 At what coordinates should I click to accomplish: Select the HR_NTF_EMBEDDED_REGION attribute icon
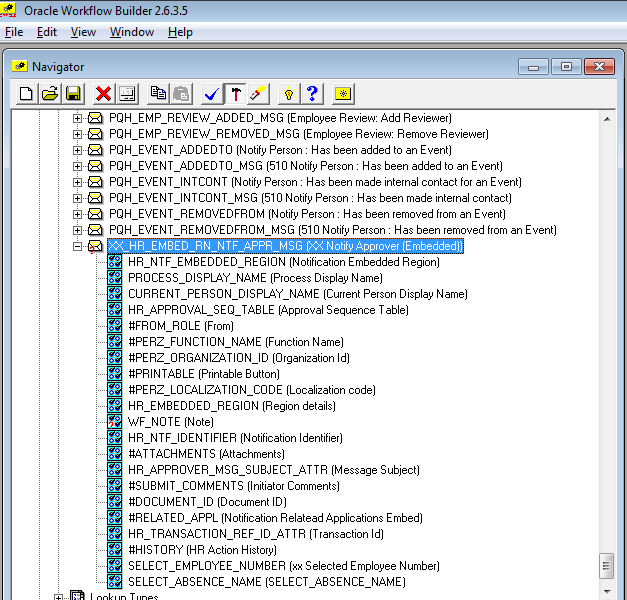click(x=115, y=262)
